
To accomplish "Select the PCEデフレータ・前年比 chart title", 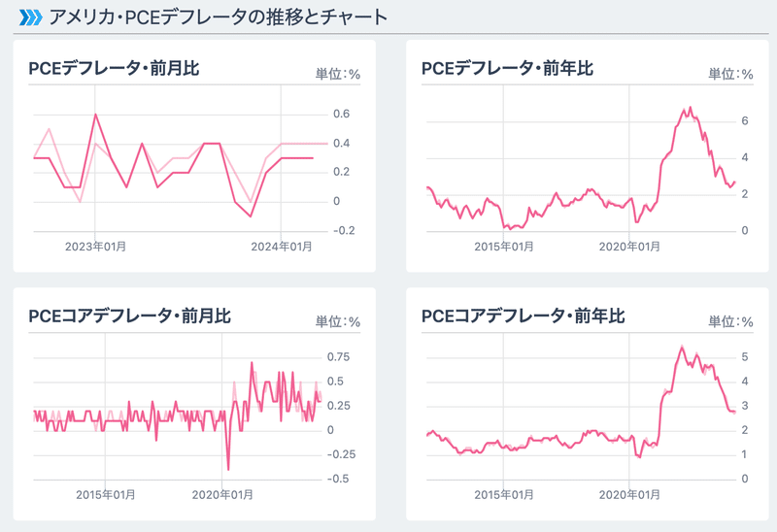I will click(507, 68).
